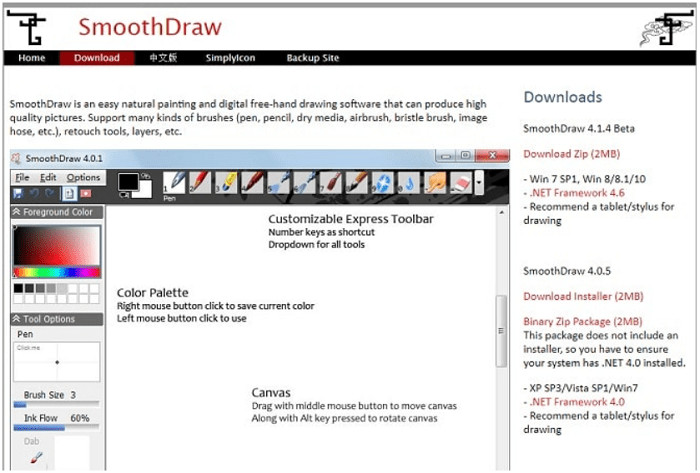The height and width of the screenshot is (473, 700).
Task: Select the brown felt pen tool numbered 4
Action: coord(253,183)
